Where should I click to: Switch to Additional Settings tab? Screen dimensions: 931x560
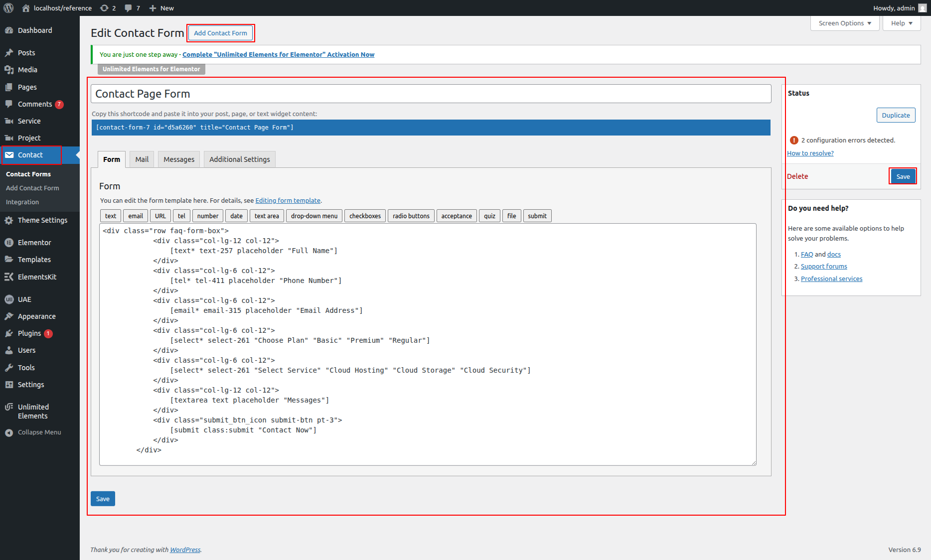tap(240, 159)
